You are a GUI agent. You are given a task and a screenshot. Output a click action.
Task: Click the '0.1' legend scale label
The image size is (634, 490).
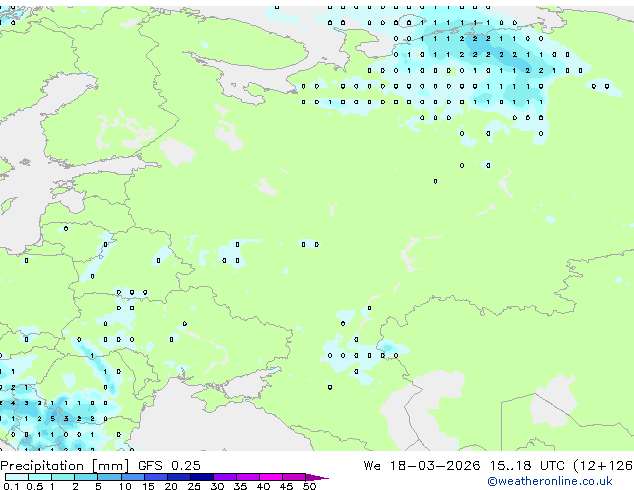pyautogui.click(x=11, y=486)
